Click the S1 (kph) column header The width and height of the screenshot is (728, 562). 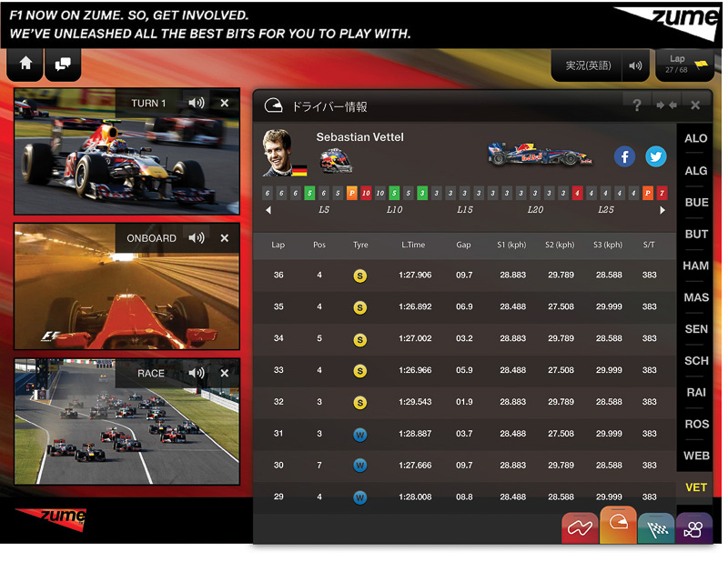pyautogui.click(x=511, y=245)
